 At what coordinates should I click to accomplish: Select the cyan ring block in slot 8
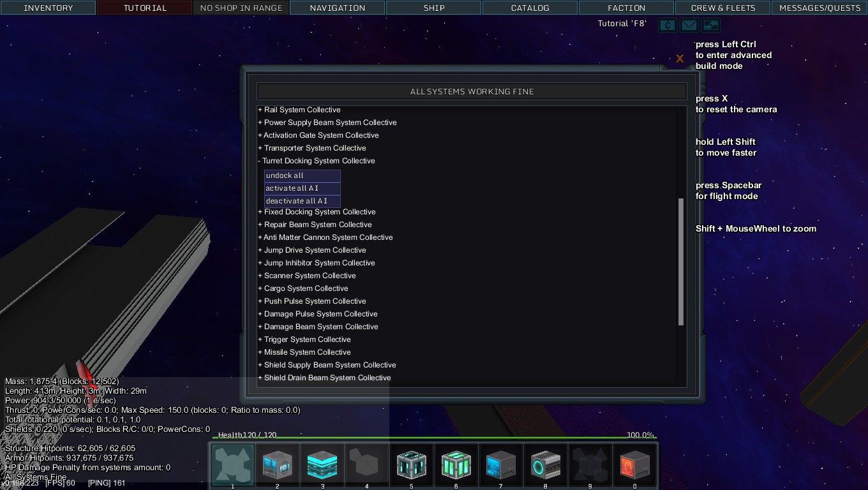(x=546, y=465)
